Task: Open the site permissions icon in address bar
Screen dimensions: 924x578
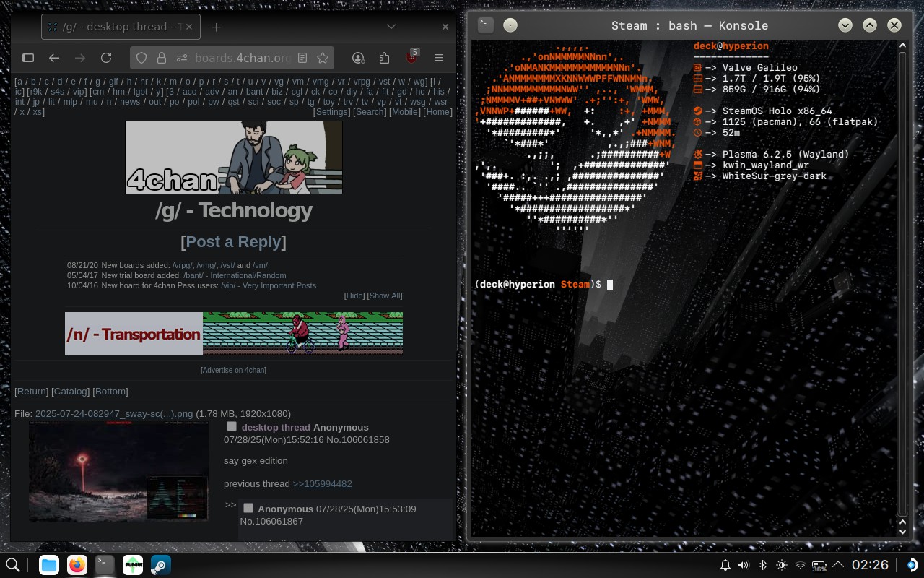Action: (x=181, y=58)
